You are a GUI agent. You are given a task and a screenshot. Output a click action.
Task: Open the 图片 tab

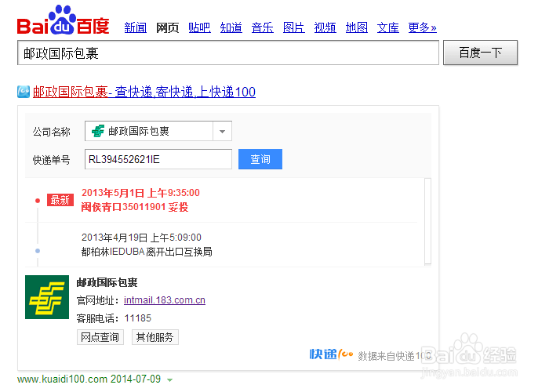[294, 27]
